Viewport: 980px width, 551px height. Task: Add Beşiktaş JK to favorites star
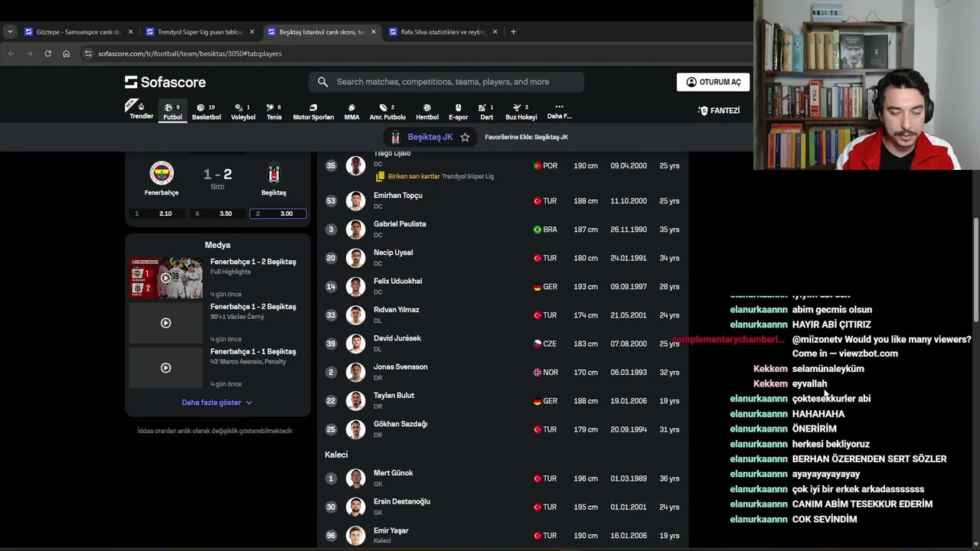click(x=465, y=137)
